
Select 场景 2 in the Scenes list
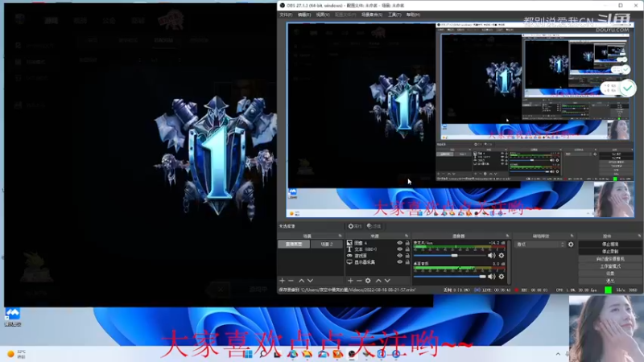[x=327, y=245]
